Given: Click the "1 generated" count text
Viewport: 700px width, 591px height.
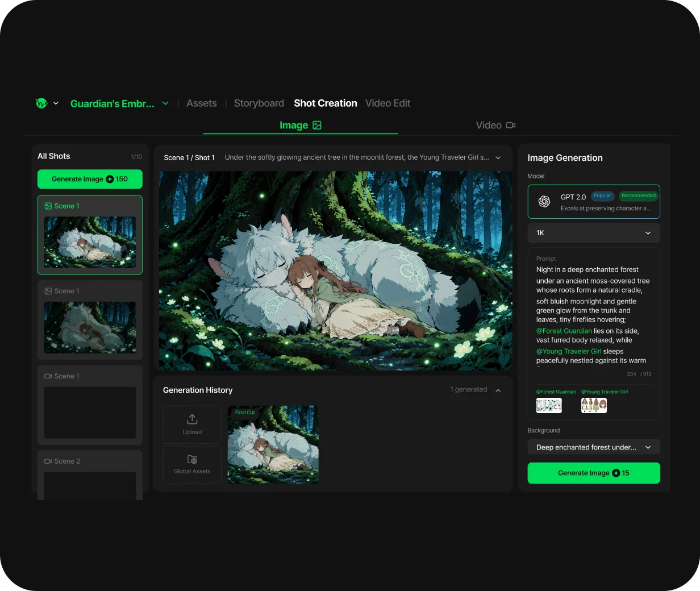Looking at the screenshot, I should click(469, 389).
